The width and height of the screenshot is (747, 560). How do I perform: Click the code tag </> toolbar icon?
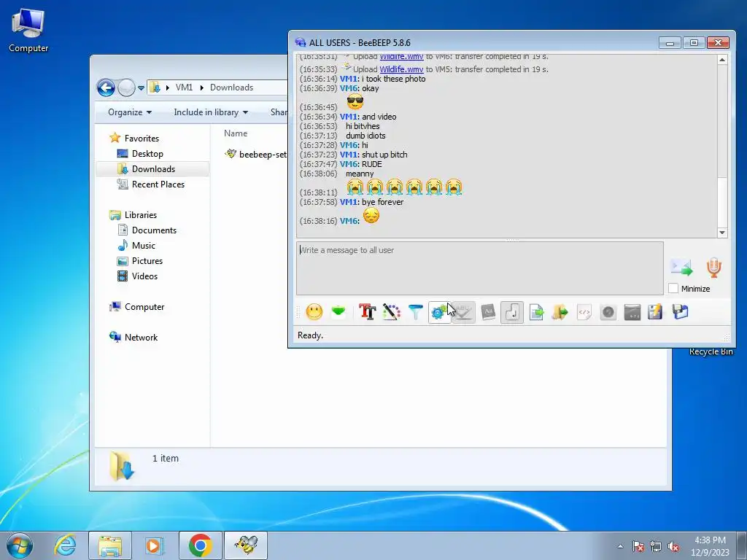[584, 312]
